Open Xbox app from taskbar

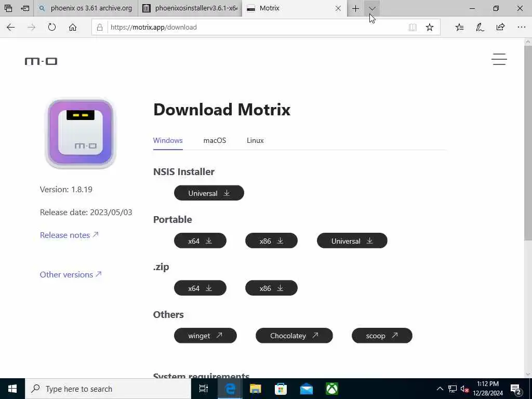pyautogui.click(x=332, y=389)
